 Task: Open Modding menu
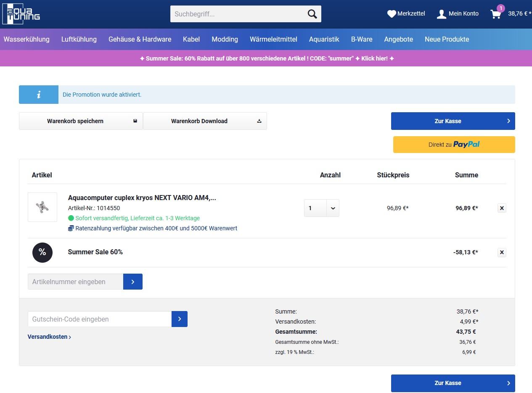(225, 39)
